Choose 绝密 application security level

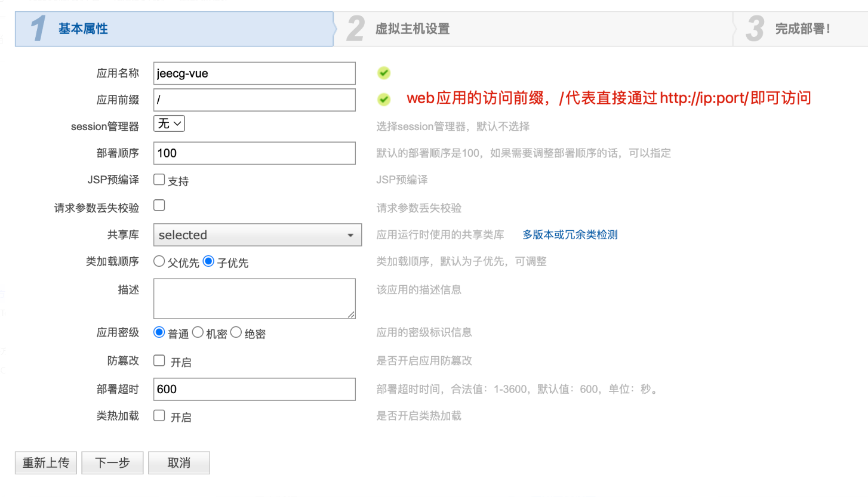(x=236, y=332)
